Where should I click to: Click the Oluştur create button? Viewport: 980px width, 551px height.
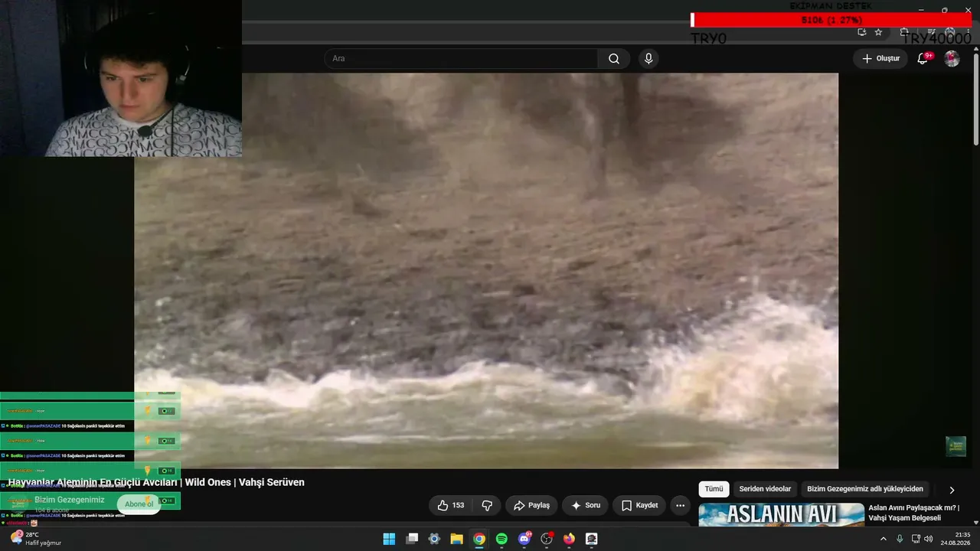pos(880,59)
